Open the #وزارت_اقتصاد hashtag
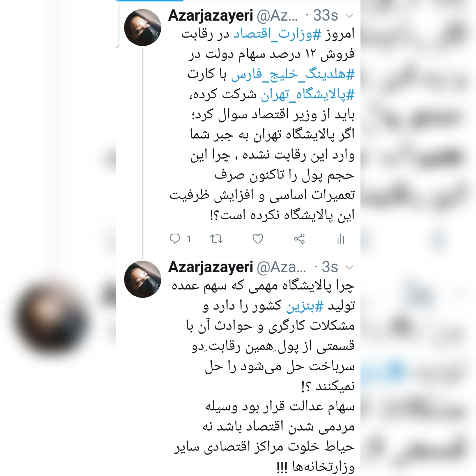Viewport: 476px width, 476px height. pos(277,34)
